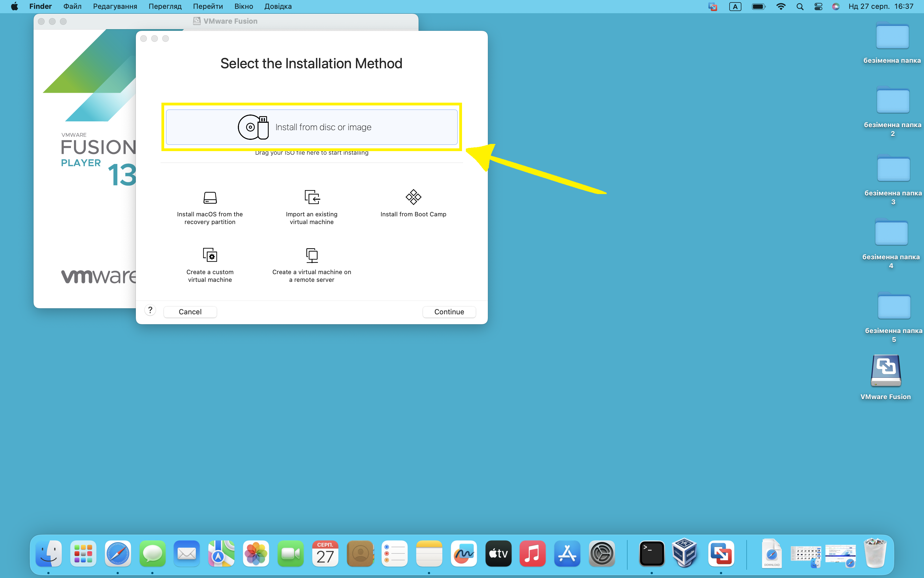
Task: Open Freeform from the Dock
Action: pos(464,553)
